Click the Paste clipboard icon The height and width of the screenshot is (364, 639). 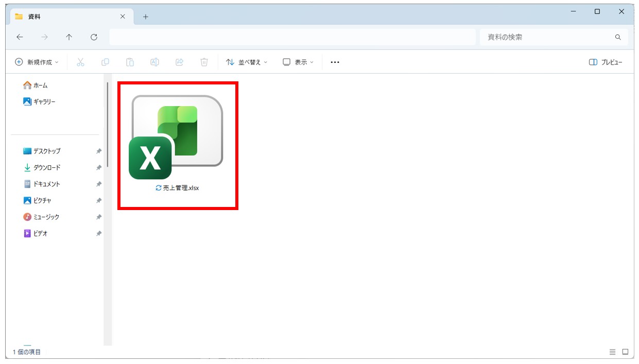(x=130, y=62)
